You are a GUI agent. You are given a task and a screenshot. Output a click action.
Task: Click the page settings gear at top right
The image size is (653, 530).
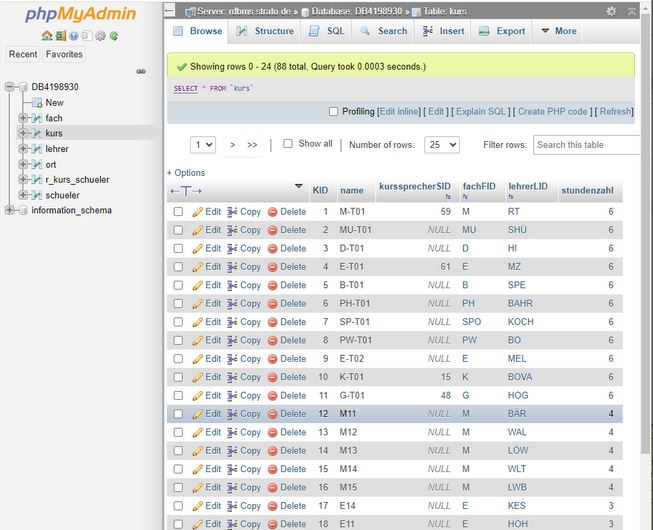611,11
